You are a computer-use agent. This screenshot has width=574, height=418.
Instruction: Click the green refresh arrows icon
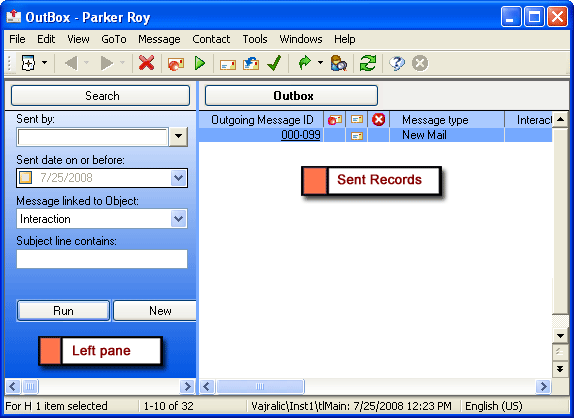click(368, 63)
